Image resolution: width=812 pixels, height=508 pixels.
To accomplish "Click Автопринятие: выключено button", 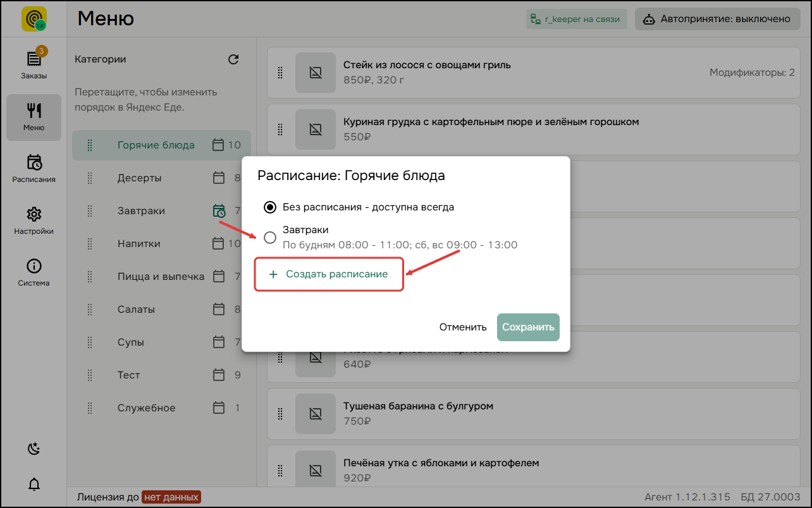I will pos(717,19).
